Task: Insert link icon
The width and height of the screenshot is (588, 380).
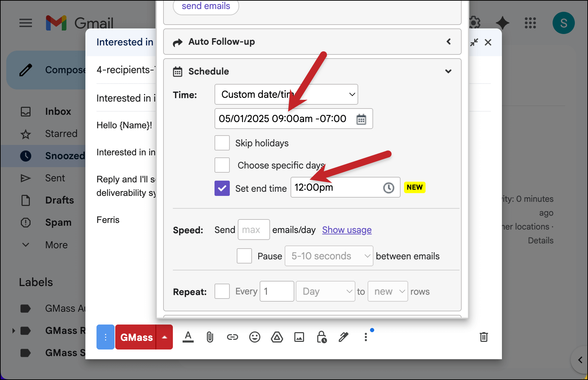Action: [x=232, y=337]
